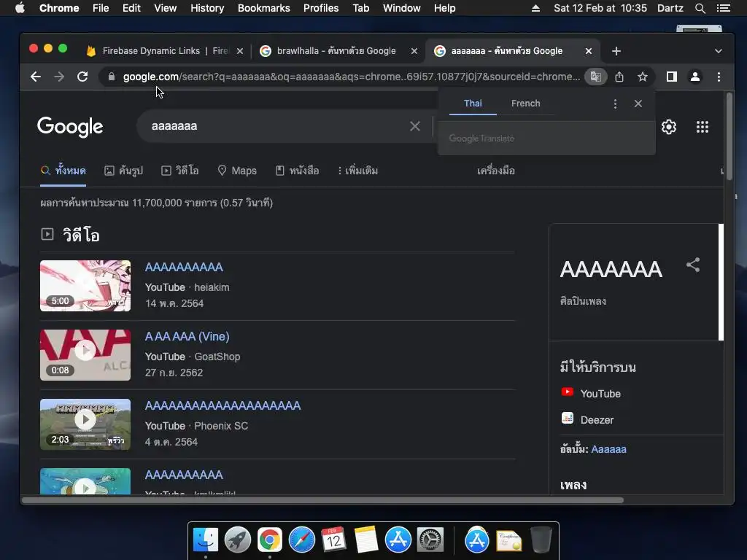The image size is (747, 560).
Task: Open the Google Translate icon in address bar
Action: 595,77
